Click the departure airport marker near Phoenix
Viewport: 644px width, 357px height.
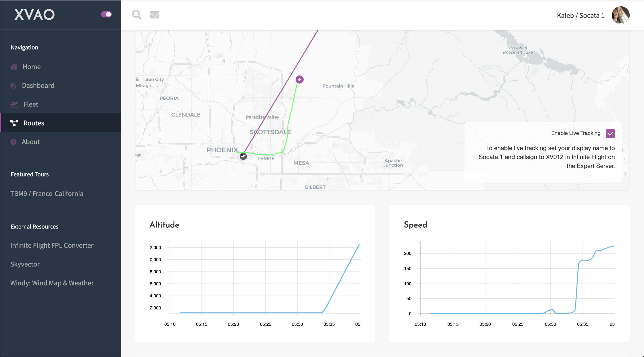pos(243,156)
